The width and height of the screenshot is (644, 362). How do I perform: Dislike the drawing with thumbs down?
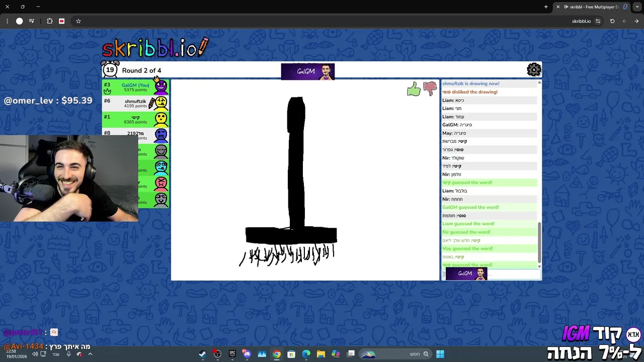click(430, 88)
